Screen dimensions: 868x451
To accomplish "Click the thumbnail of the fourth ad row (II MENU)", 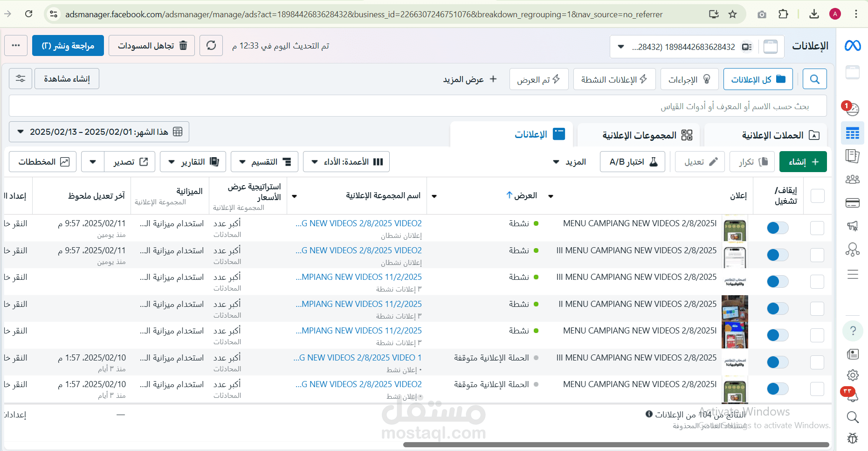I will pos(735,308).
